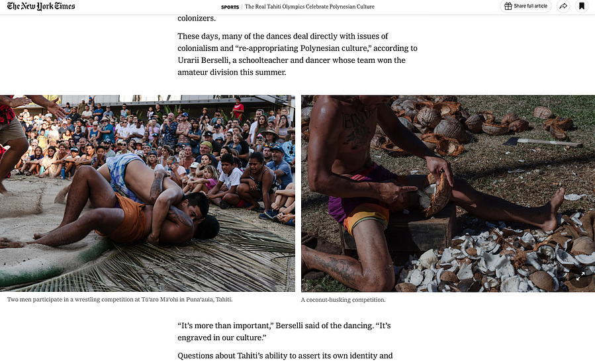Click the coconut-husking competition caption
The width and height of the screenshot is (595, 364).
343,300
